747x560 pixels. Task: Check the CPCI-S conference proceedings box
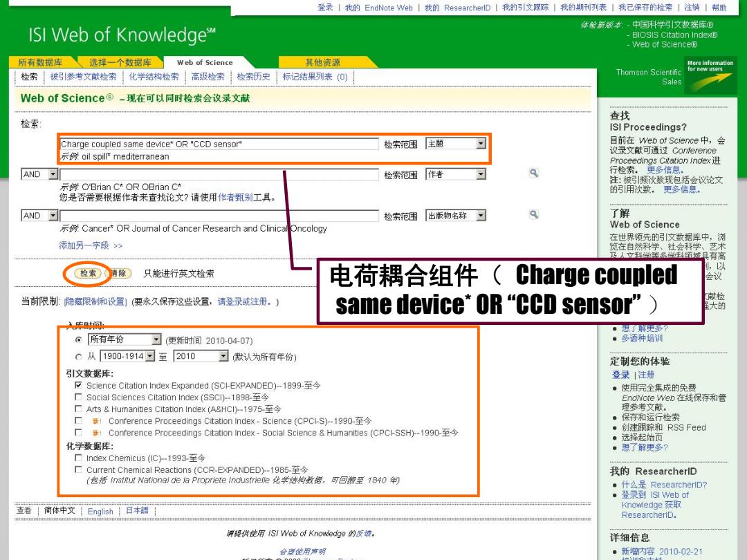pyautogui.click(x=79, y=420)
